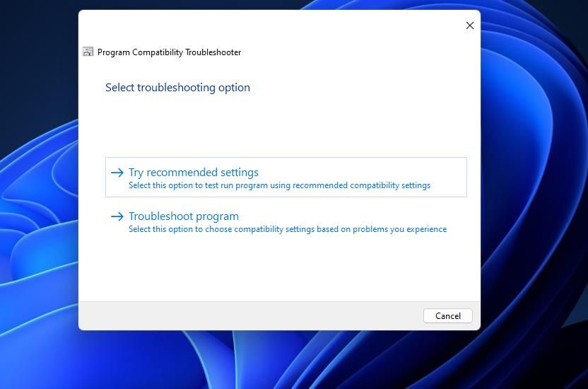Click the Program Compatibility Troubleshooter title icon
The image size is (588, 389).
tap(88, 52)
